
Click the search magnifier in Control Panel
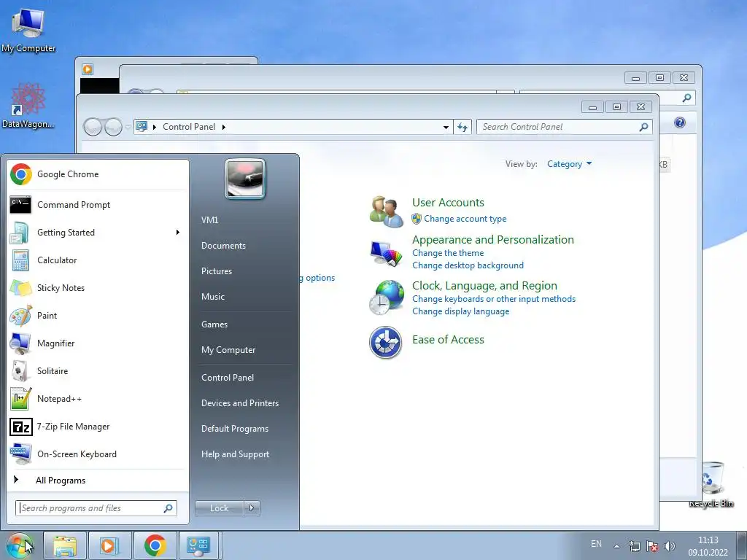click(643, 127)
